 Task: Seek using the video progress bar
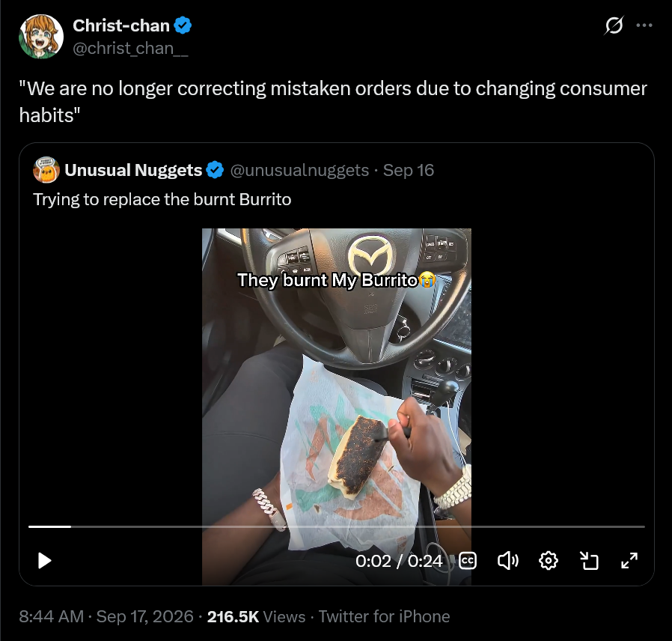pos(337,526)
